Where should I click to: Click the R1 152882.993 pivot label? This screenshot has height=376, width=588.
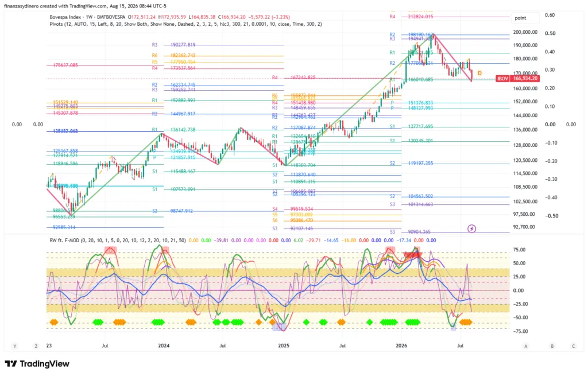click(x=173, y=100)
